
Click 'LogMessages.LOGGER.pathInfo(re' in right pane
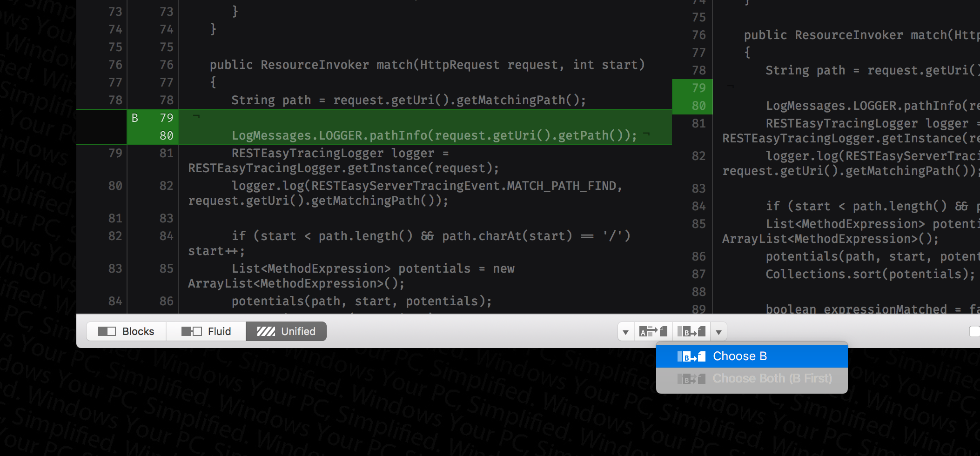coord(873,106)
